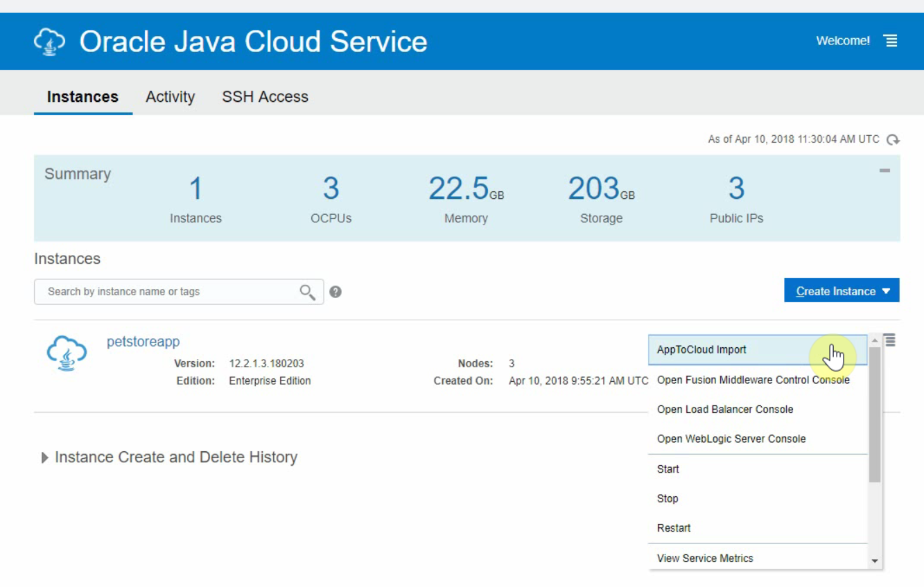Select AppToCloud Import from the menu
The height and width of the screenshot is (587, 924).
758,350
